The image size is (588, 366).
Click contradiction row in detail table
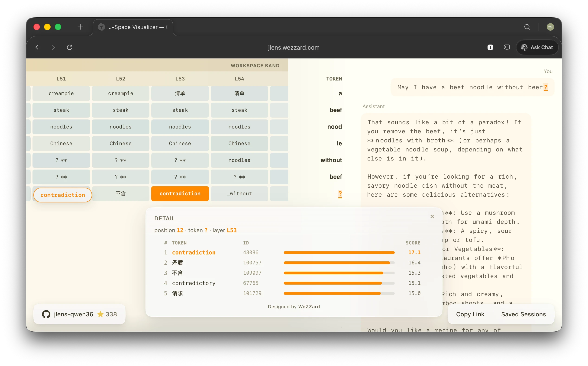tap(292, 253)
